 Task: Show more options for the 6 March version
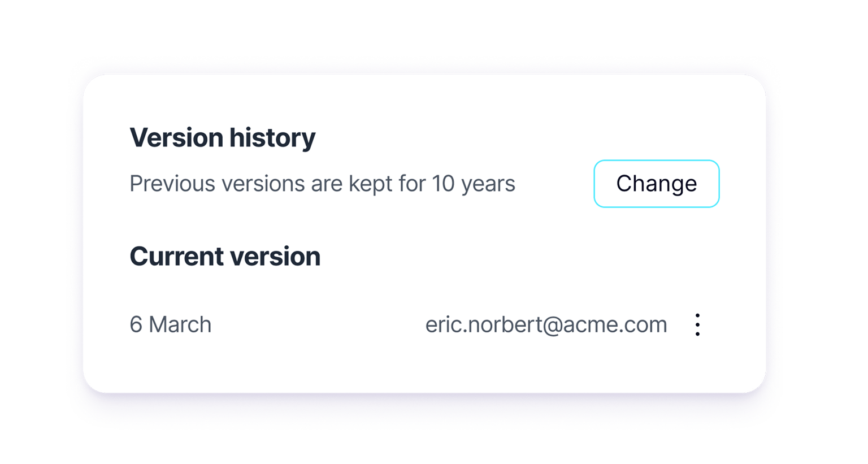[697, 325]
